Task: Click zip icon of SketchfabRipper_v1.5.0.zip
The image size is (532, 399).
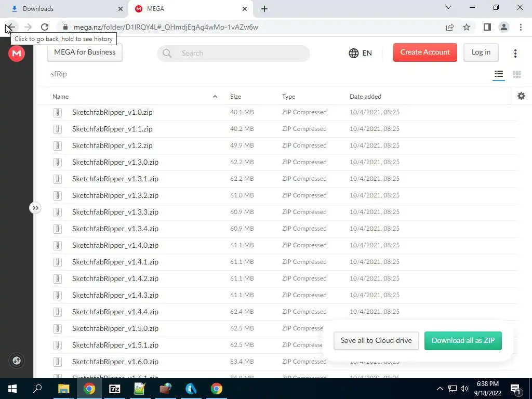Action: tap(58, 328)
